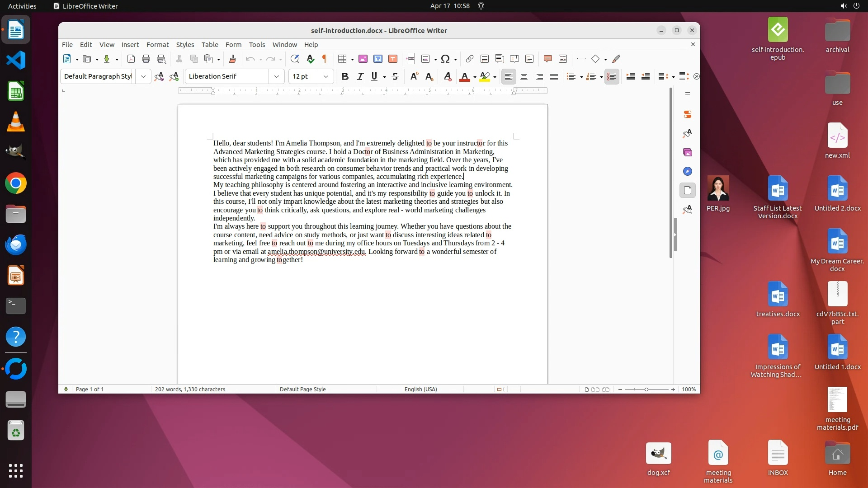Export document directly as PDF

tap(131, 59)
